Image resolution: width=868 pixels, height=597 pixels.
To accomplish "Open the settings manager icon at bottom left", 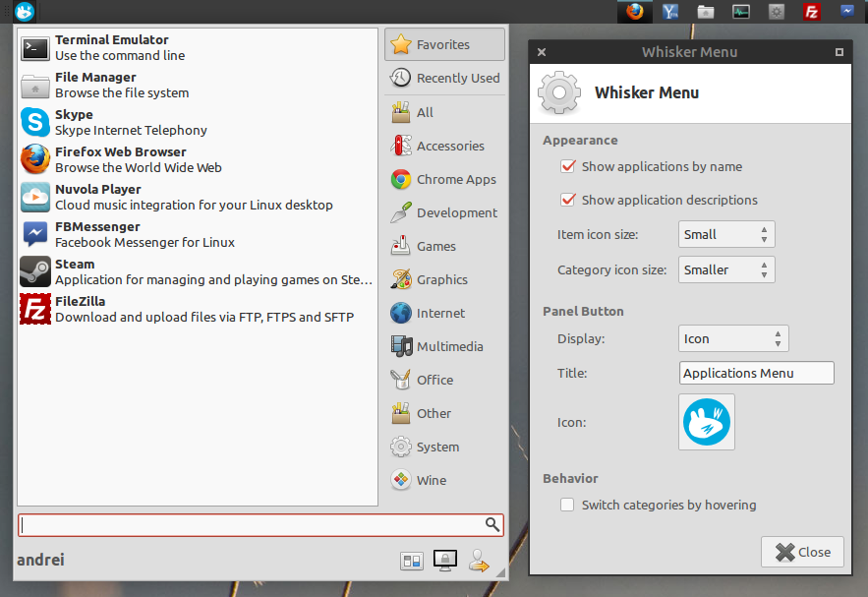I will coord(412,559).
